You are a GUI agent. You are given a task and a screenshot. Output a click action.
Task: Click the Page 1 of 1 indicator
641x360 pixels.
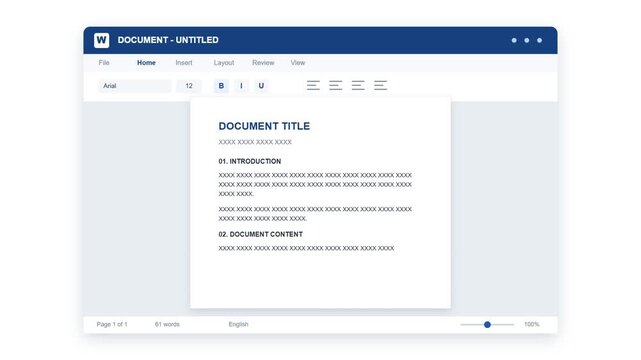click(x=112, y=324)
